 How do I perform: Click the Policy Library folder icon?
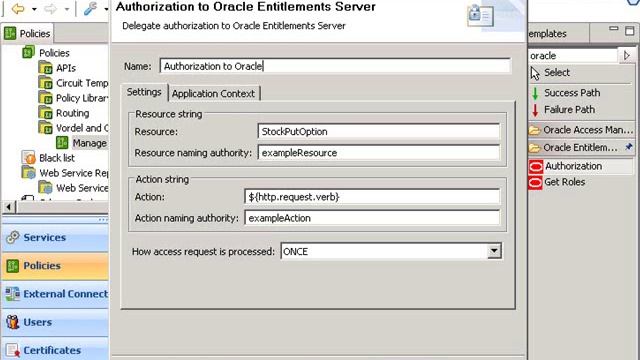[45, 98]
